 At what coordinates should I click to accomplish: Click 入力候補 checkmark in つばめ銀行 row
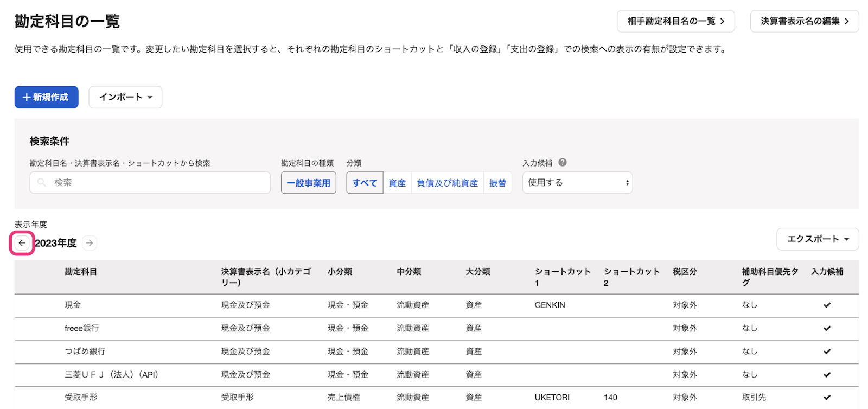tap(827, 352)
